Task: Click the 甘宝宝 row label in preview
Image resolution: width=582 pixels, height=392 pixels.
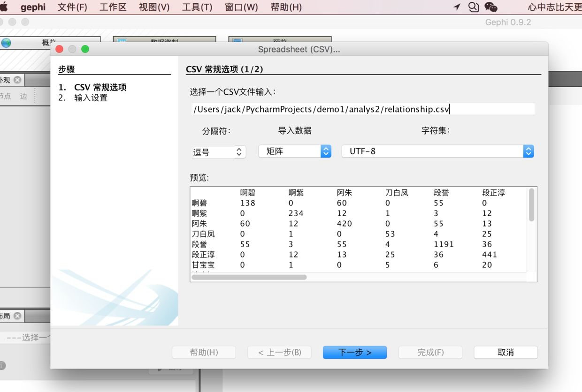Action: 203,265
